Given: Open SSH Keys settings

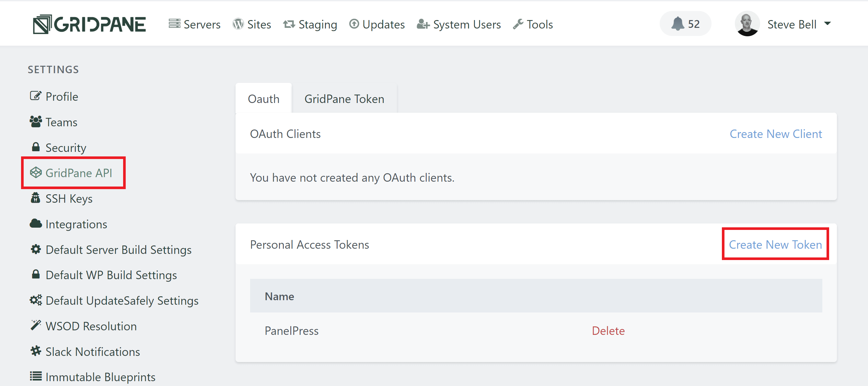Looking at the screenshot, I should 69,199.
